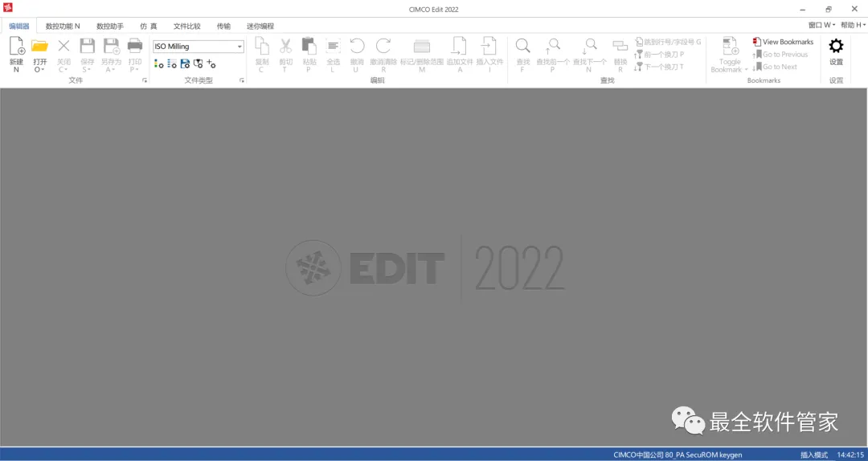Screen dimensions: 868x461
Task: Open the 文件 group dialog launcher
Action: pyautogui.click(x=145, y=81)
